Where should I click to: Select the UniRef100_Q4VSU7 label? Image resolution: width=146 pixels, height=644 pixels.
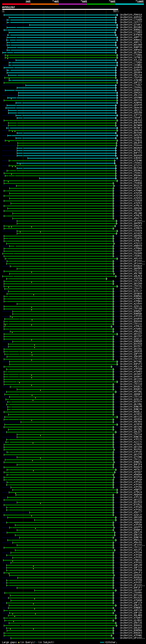131,590
